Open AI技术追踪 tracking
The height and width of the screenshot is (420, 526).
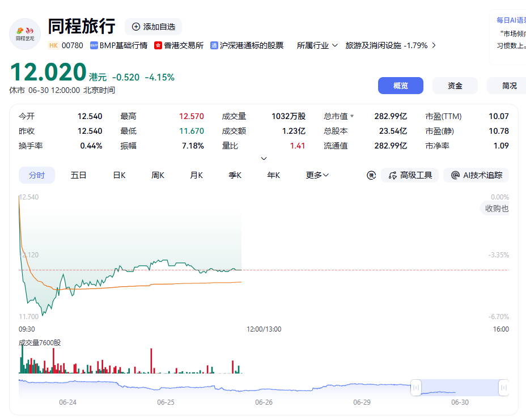point(476,175)
